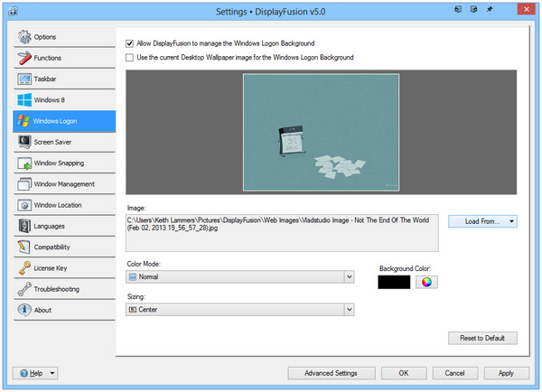Open the Window Management tab label
The image size is (542, 392).
[x=64, y=184]
